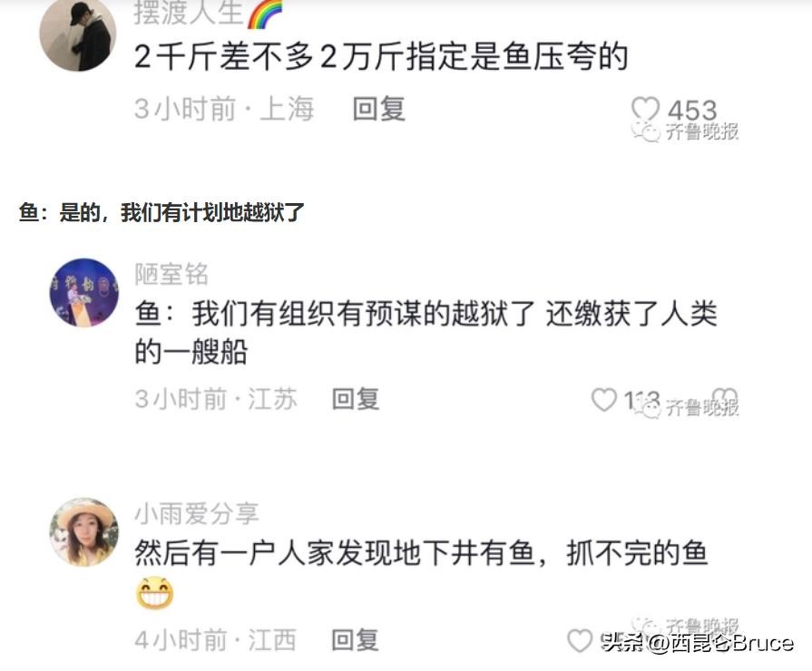Open the username 摆渡人生
812x671 pixels.
189,13
